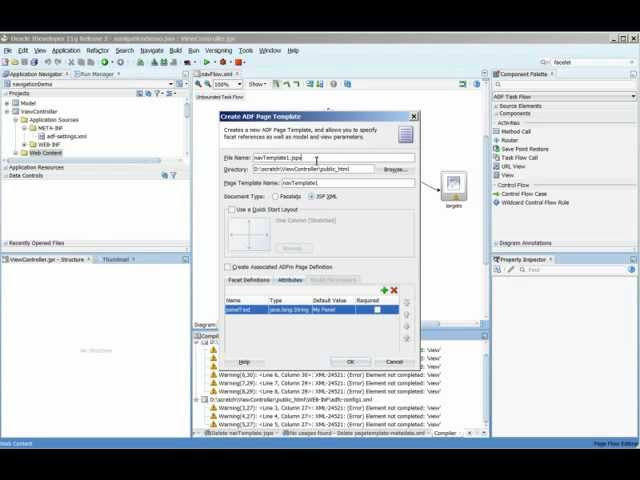Viewport: 640px width, 480px height.
Task: Click the filter icon in Data Controls bar
Action: (x=173, y=175)
